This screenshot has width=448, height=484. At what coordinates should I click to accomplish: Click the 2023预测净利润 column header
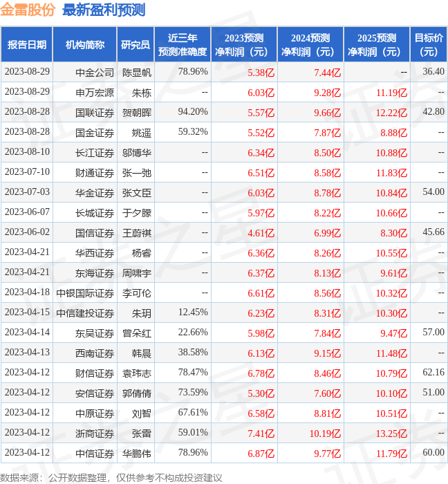[244, 45]
